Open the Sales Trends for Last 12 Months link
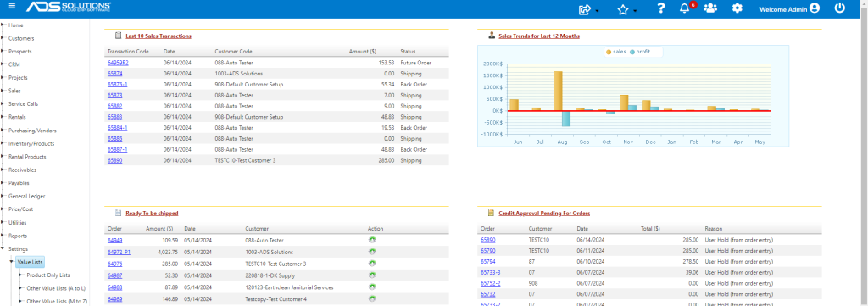 539,36
